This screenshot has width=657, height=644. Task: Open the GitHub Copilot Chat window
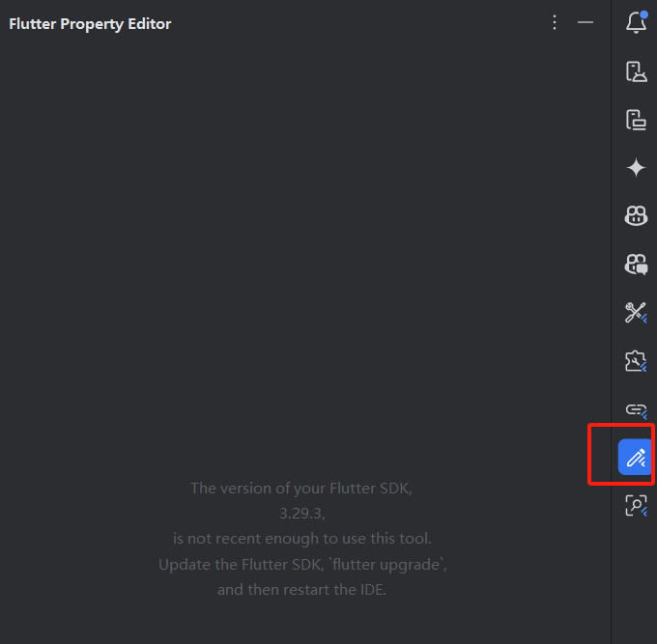pyautogui.click(x=636, y=265)
